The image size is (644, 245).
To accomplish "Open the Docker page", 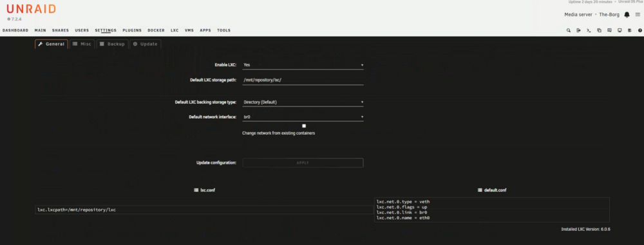I will (x=156, y=30).
